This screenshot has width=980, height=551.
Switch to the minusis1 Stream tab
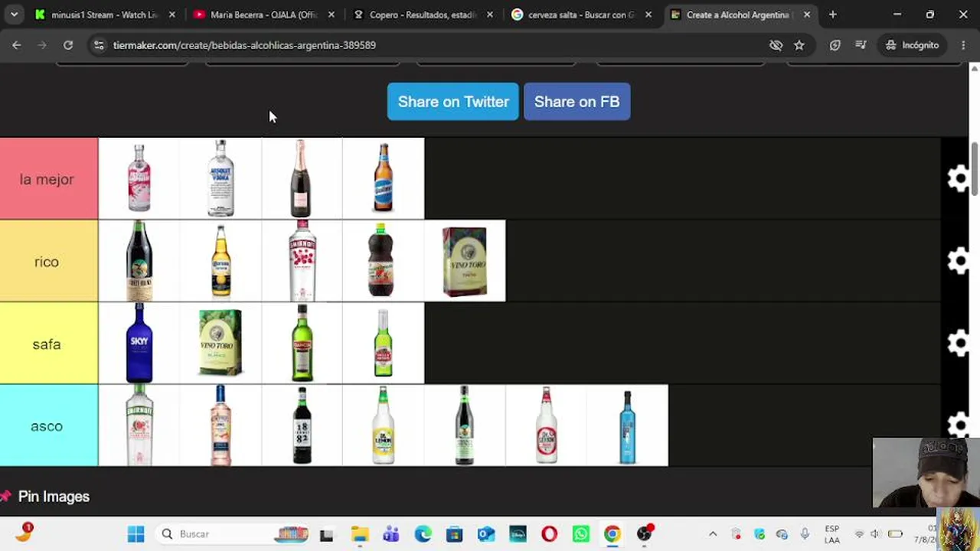[105, 15]
